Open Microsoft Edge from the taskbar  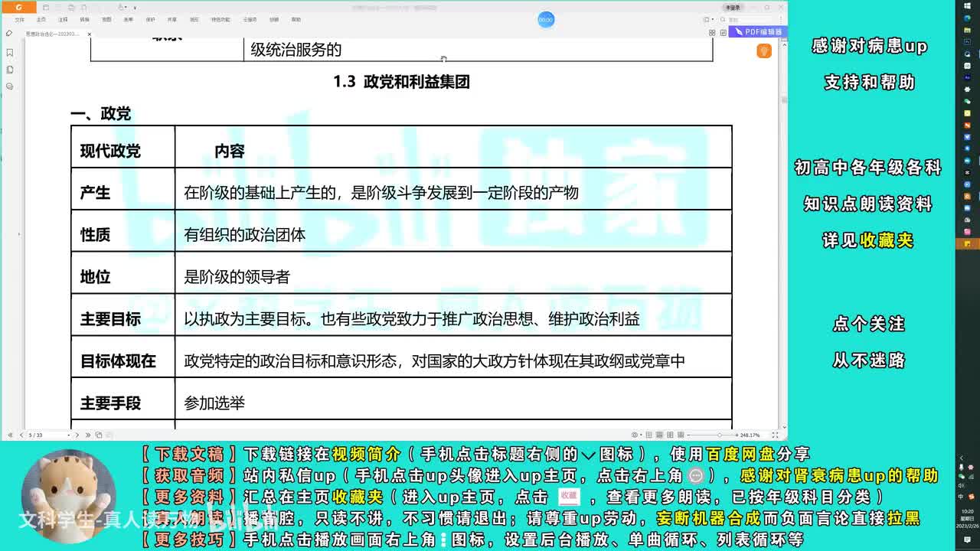(x=967, y=18)
